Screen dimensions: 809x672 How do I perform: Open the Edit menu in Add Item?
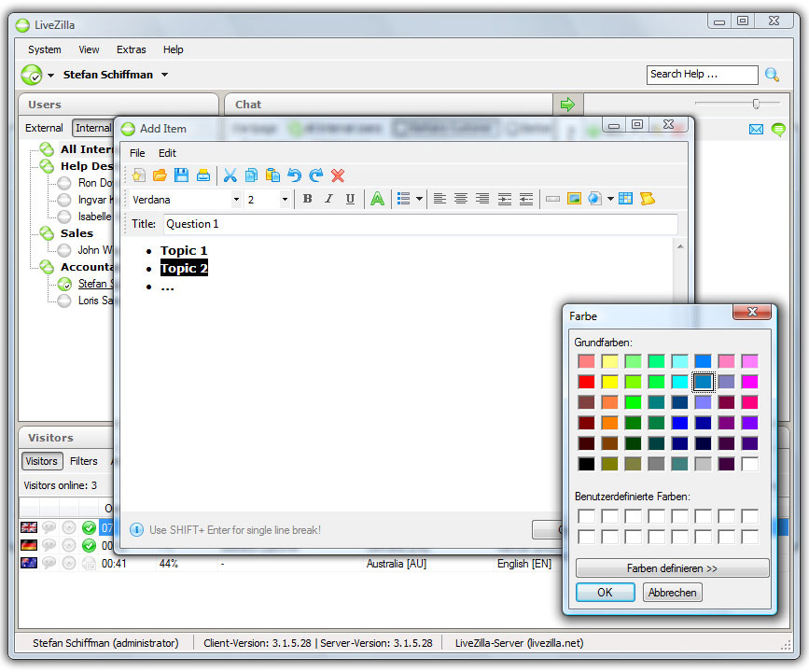(x=167, y=153)
